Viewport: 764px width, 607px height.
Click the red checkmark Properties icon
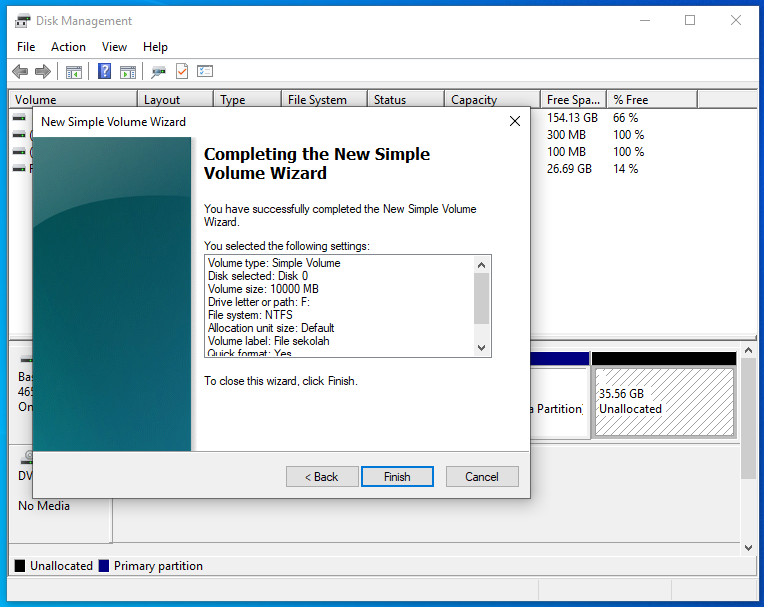(182, 71)
